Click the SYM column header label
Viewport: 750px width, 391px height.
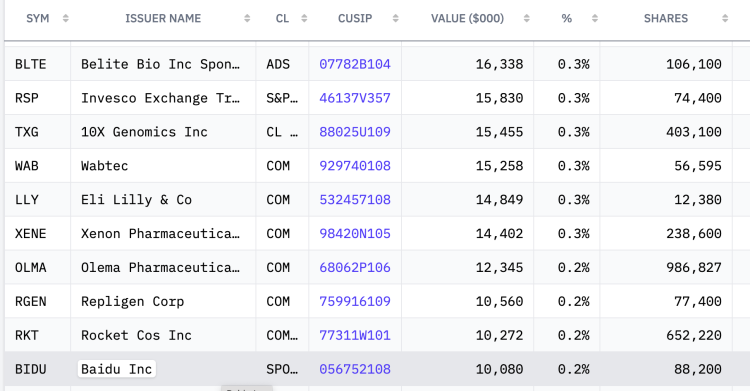(38, 19)
